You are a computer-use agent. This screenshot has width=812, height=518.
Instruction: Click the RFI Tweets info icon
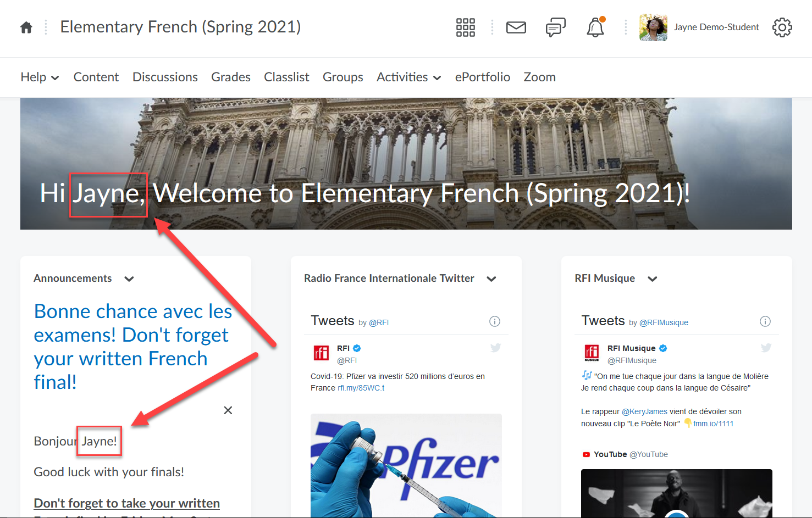(495, 321)
